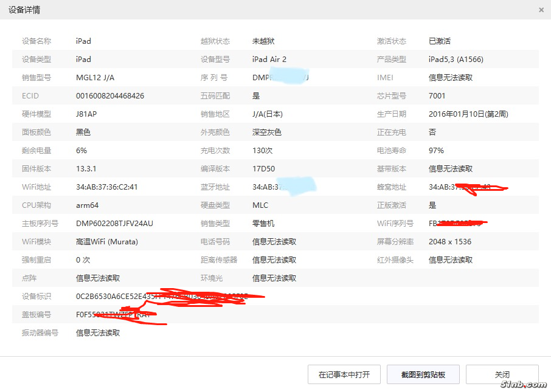Viewport: 551px width, 392px height.
Task: Select the 销售型号 value MGL12 J/A
Action: click(95, 78)
